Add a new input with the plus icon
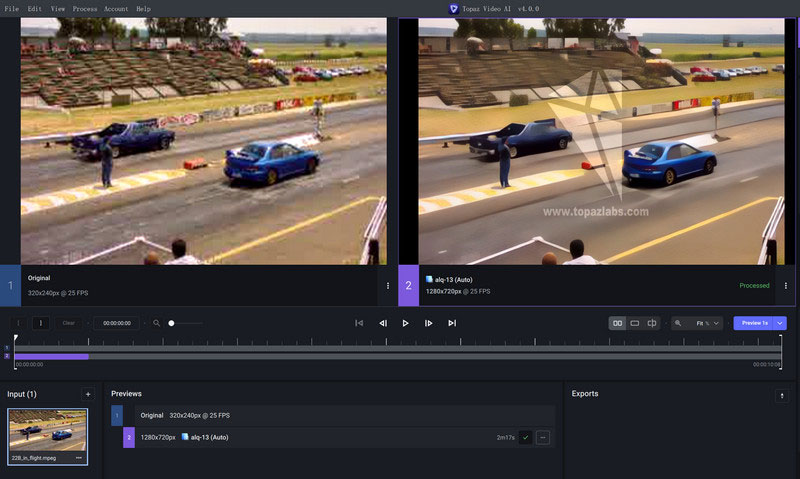Image resolution: width=800 pixels, height=479 pixels. click(x=88, y=394)
